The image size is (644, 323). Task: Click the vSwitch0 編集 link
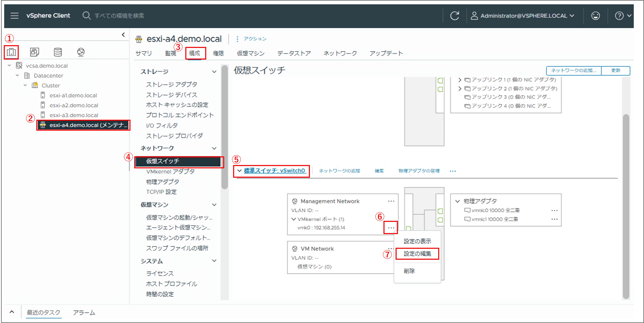coord(379,171)
